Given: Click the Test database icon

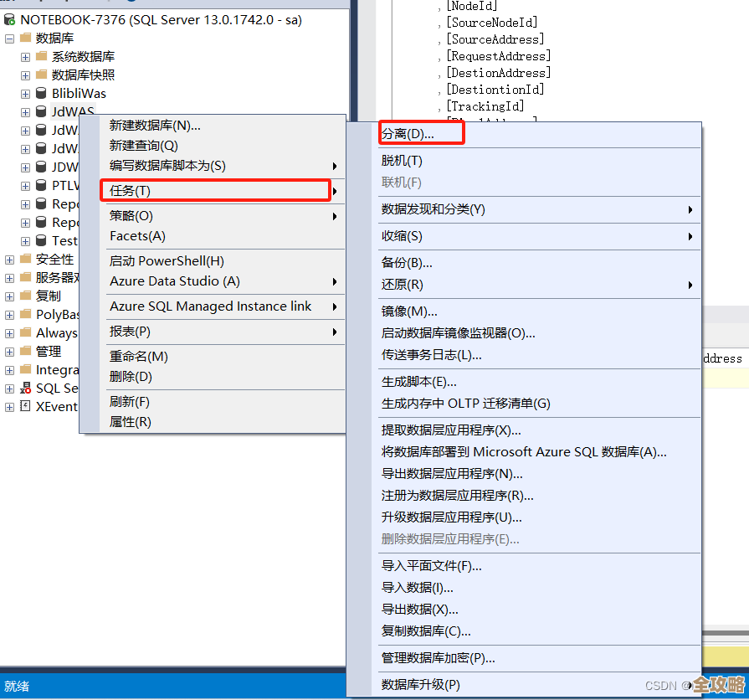Looking at the screenshot, I should pyautogui.click(x=40, y=240).
